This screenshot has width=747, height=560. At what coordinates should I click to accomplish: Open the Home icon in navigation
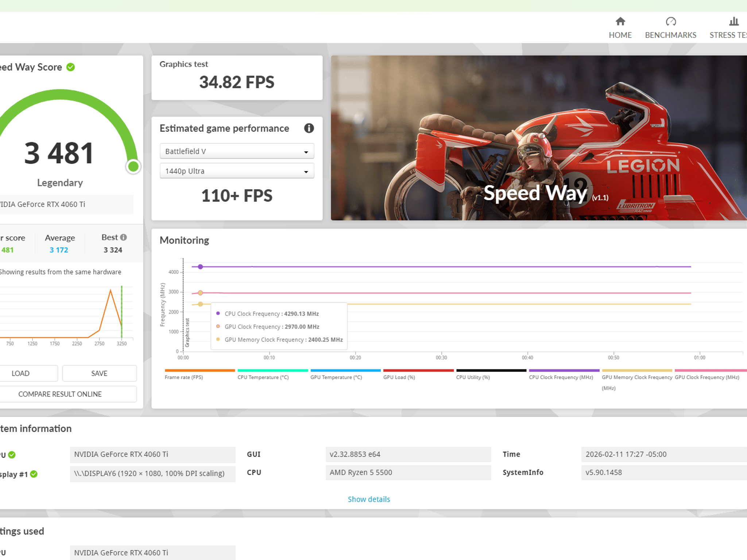point(620,22)
